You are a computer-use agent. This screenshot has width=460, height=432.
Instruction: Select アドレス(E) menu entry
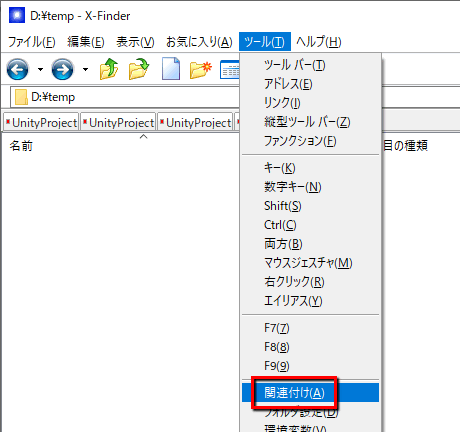click(x=310, y=84)
